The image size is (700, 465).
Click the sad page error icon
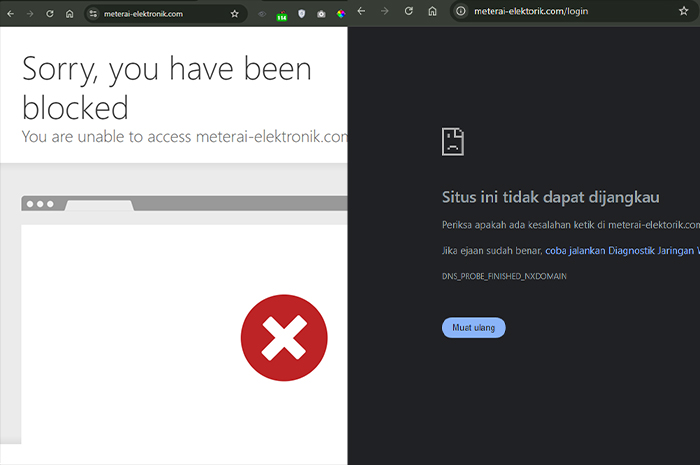coord(453,142)
